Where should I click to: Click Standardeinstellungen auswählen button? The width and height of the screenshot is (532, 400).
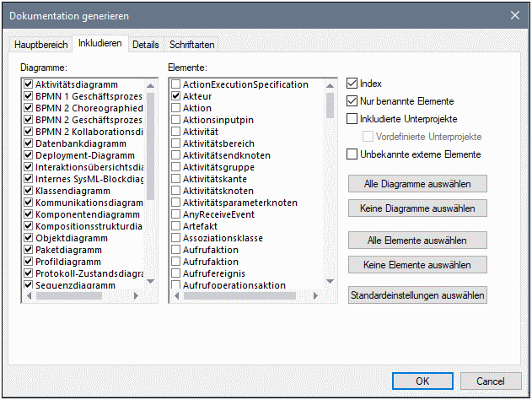(x=417, y=295)
